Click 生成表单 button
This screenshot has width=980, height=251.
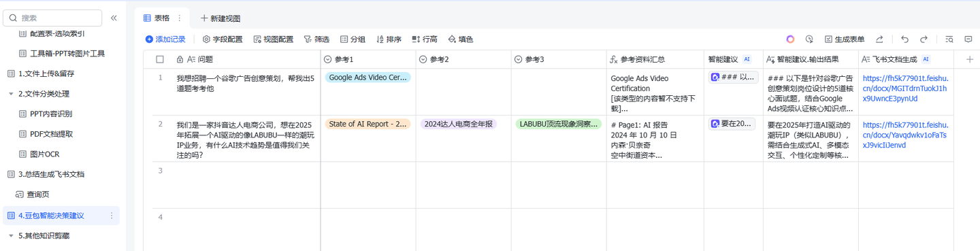[845, 39]
